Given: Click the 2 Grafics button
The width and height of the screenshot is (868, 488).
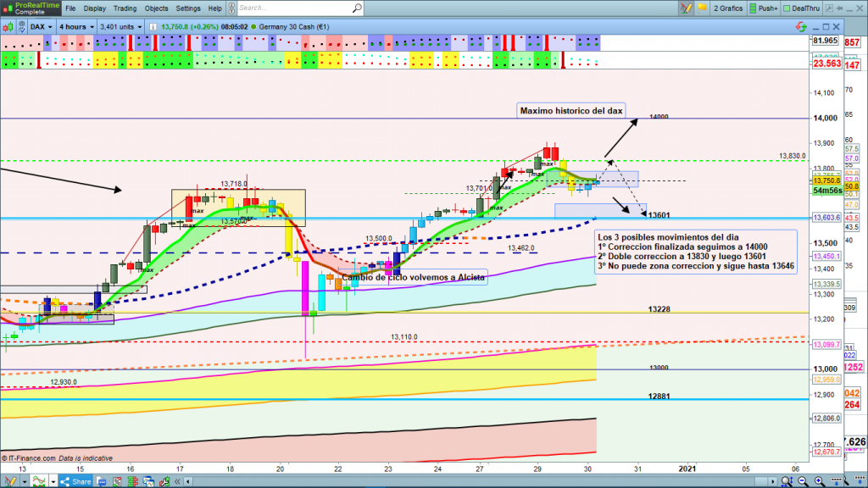Looking at the screenshot, I should (726, 8).
